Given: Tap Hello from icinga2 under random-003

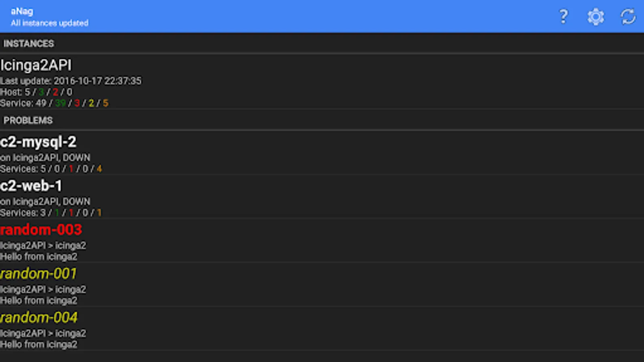Looking at the screenshot, I should (x=39, y=257).
